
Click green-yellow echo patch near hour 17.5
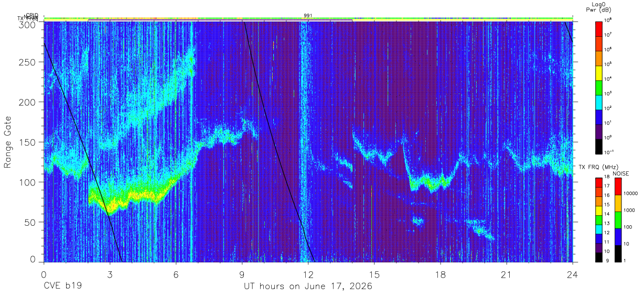[430, 183]
